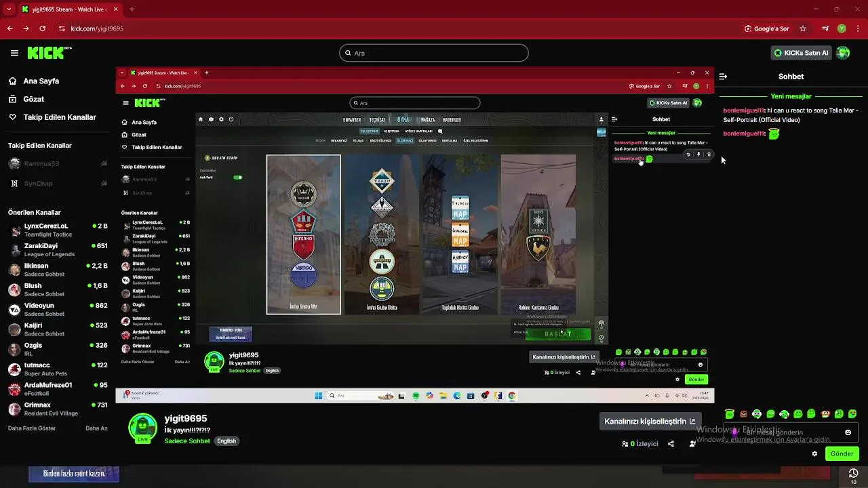Click Google'a Sor button in outer address bar
This screenshot has width=868, height=488.
pyautogui.click(x=767, y=28)
